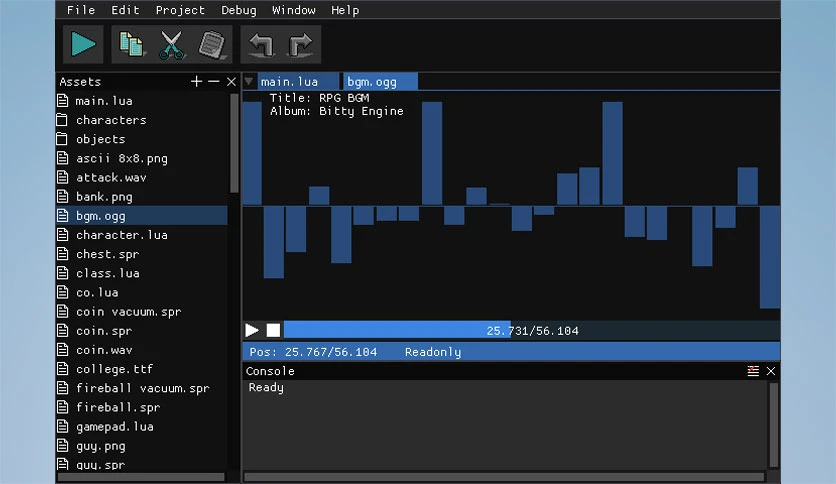The height and width of the screenshot is (484, 836).
Task: Open the Help menu
Action: tap(345, 10)
